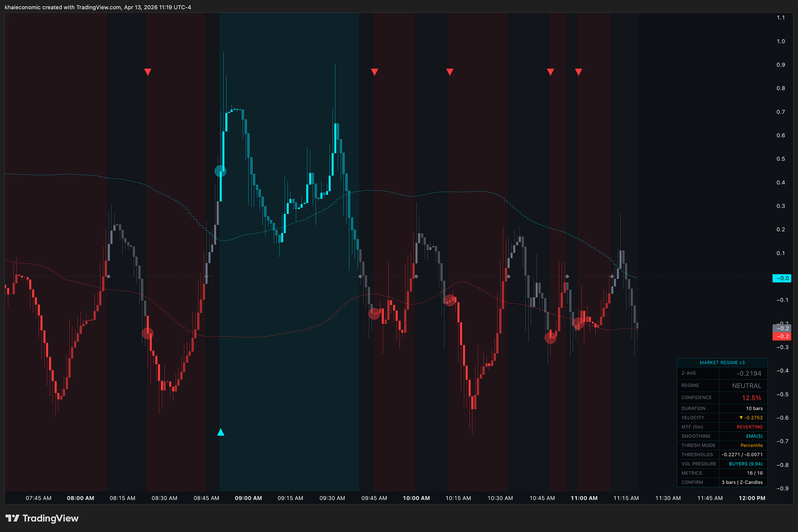Click the 07:45 AM time axis label
Image resolution: width=798 pixels, height=532 pixels.
[38, 498]
